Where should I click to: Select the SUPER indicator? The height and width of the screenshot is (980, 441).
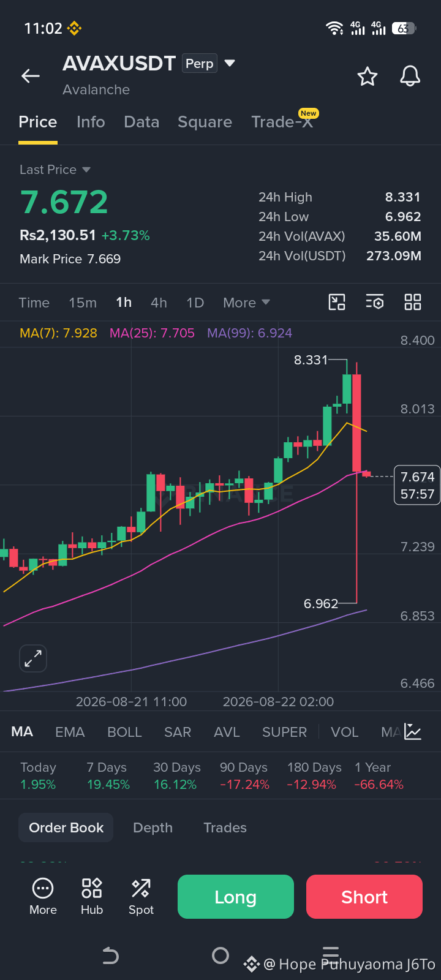tap(284, 732)
